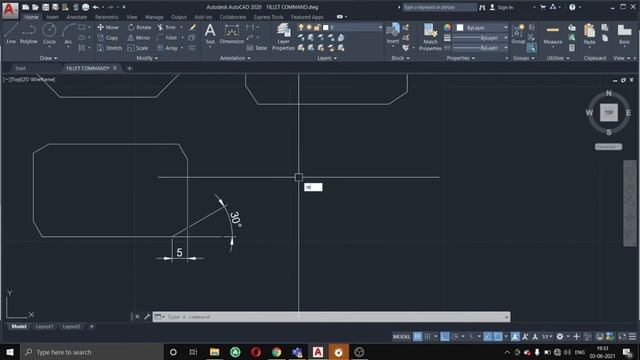The width and height of the screenshot is (640, 360).
Task: Select the Arc tool
Action: tap(68, 33)
